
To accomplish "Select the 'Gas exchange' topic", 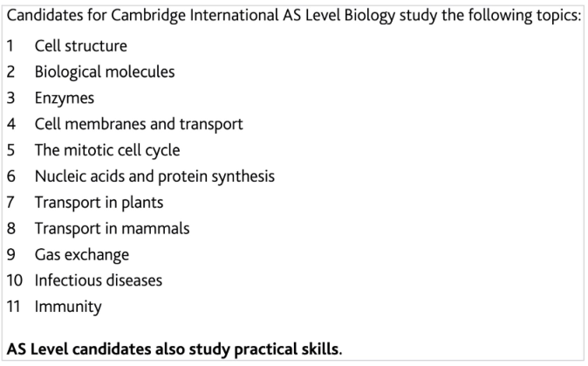I will pyautogui.click(x=82, y=255).
